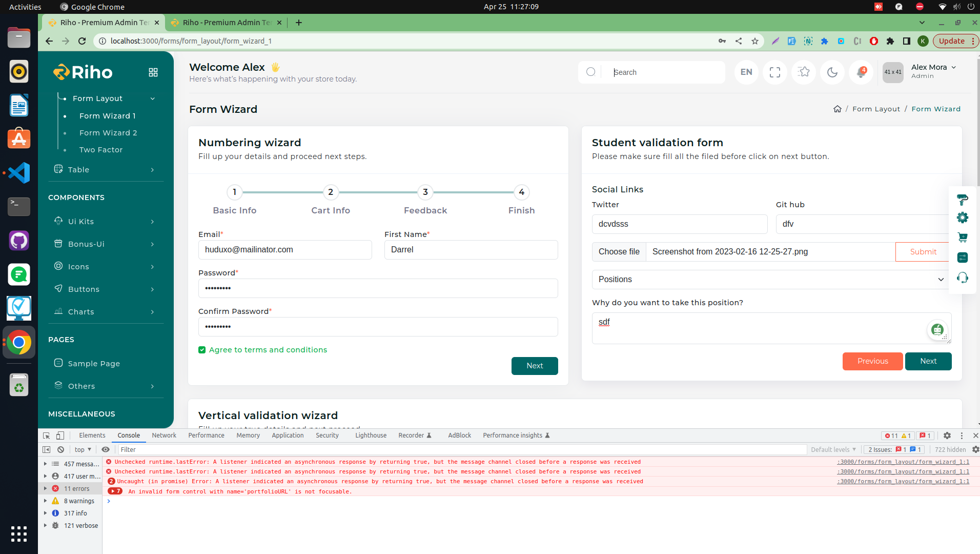980x554 pixels.
Task: Clear the DevTools console
Action: [60, 449]
